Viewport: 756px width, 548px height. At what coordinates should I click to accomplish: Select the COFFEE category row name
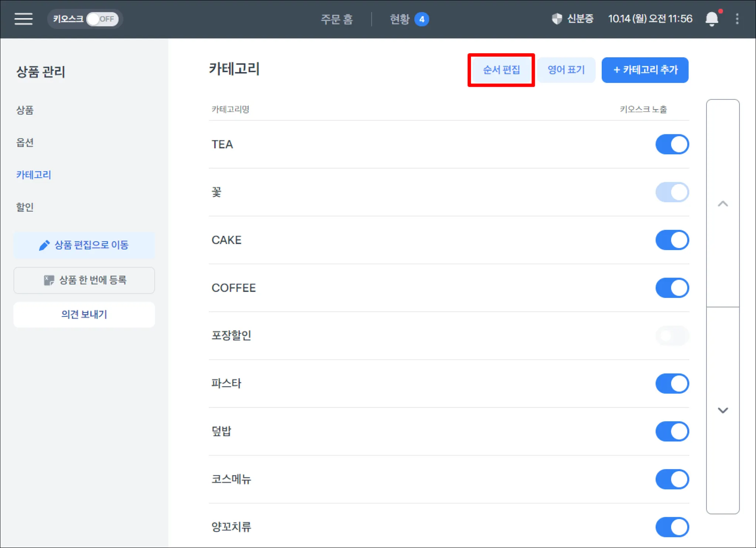tap(234, 288)
